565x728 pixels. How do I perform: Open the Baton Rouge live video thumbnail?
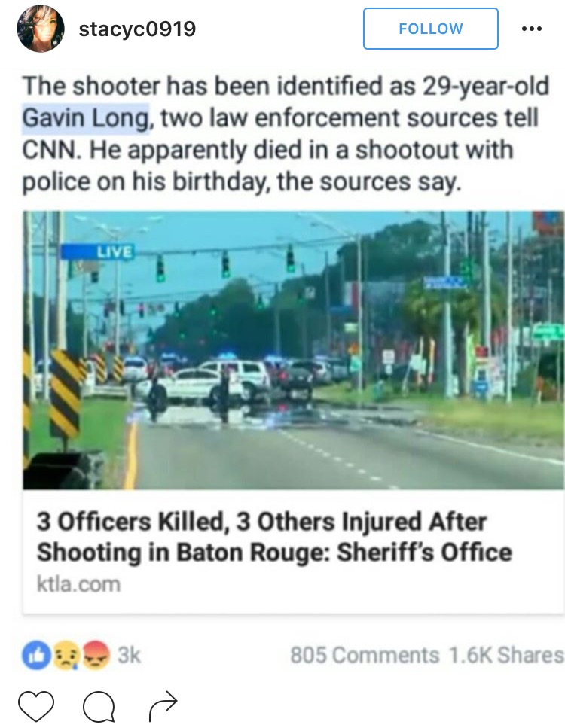click(293, 350)
